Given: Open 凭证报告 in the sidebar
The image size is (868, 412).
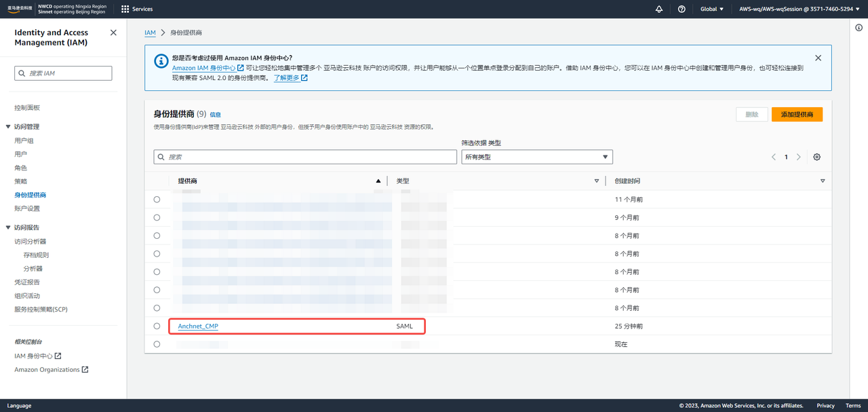Looking at the screenshot, I should coord(27,282).
